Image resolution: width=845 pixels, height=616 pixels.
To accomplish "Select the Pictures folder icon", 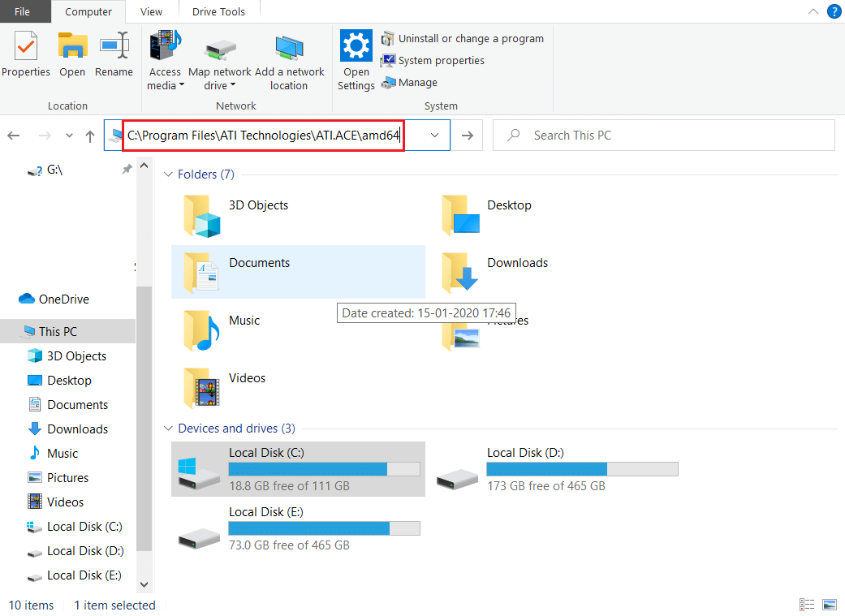I will click(x=461, y=338).
